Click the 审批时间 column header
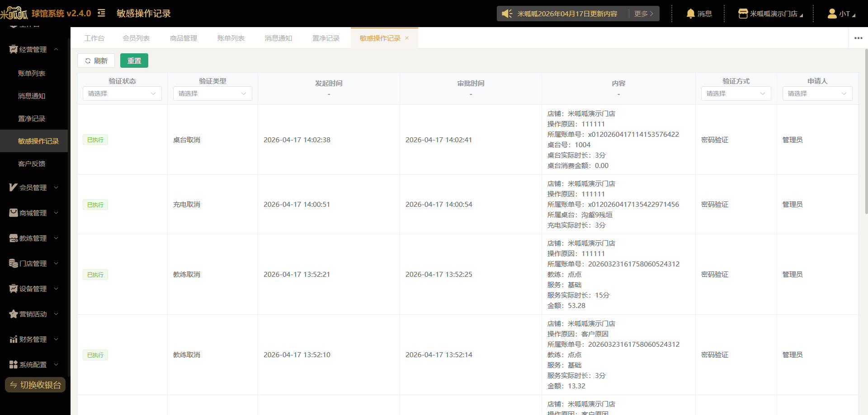868x415 pixels. point(471,83)
